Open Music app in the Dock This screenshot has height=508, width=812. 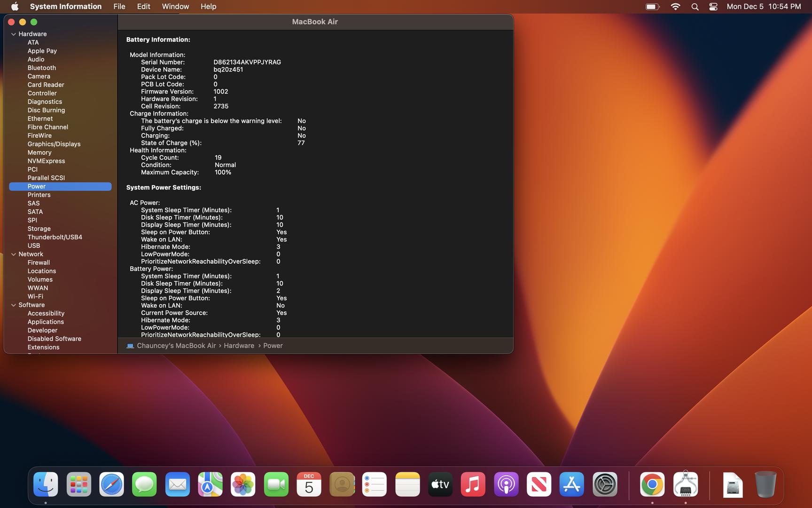tap(473, 484)
